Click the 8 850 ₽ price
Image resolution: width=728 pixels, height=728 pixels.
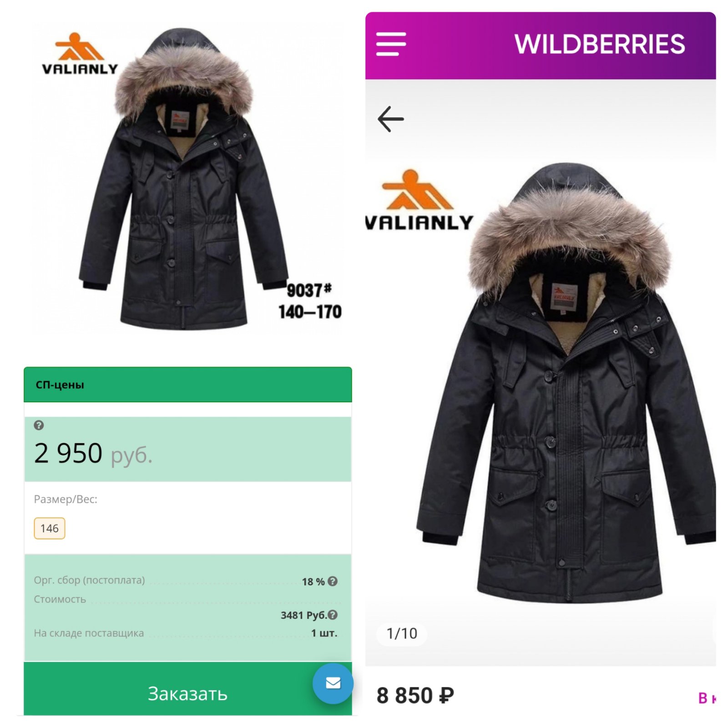415,695
